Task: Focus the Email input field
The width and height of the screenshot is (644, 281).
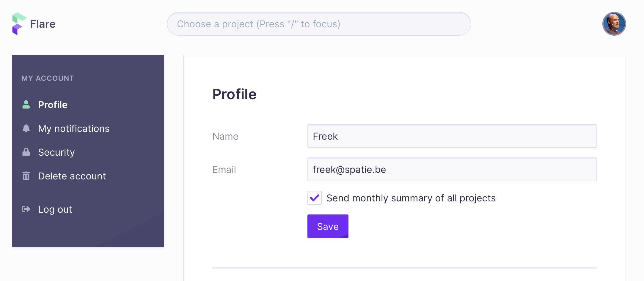Action: [452, 169]
